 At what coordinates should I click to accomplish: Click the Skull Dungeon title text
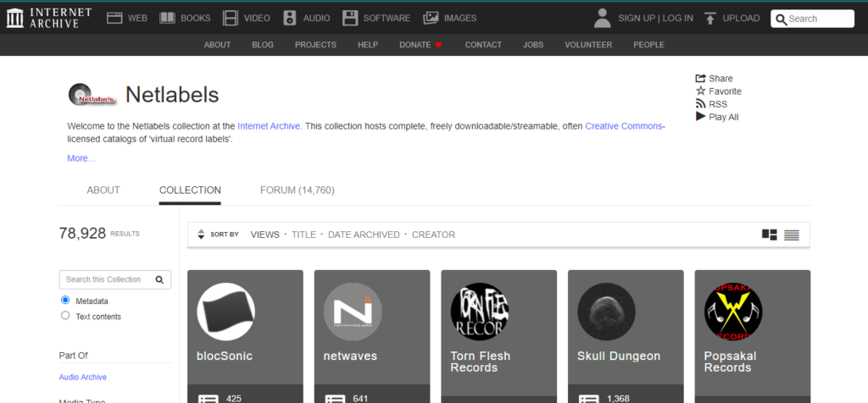click(618, 356)
